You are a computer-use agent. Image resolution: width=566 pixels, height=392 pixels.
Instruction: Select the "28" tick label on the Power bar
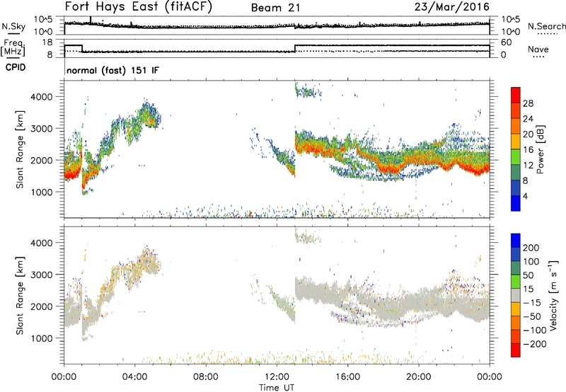coord(528,103)
